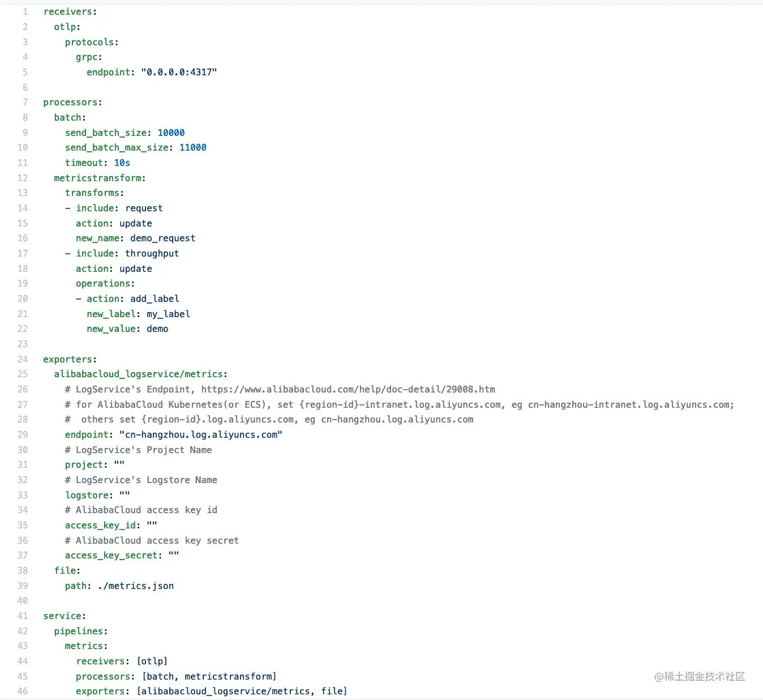Viewport: 763px width, 700px height.
Task: Click 'demo_request' new_name value
Action: pos(163,238)
